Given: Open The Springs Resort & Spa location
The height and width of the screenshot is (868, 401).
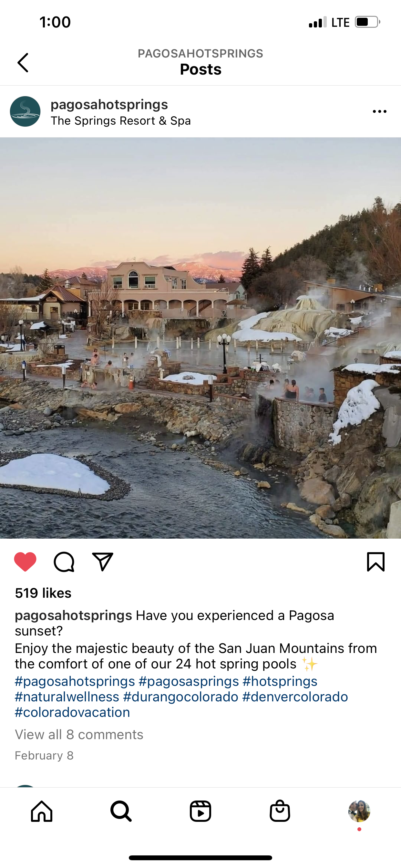Looking at the screenshot, I should [x=121, y=121].
